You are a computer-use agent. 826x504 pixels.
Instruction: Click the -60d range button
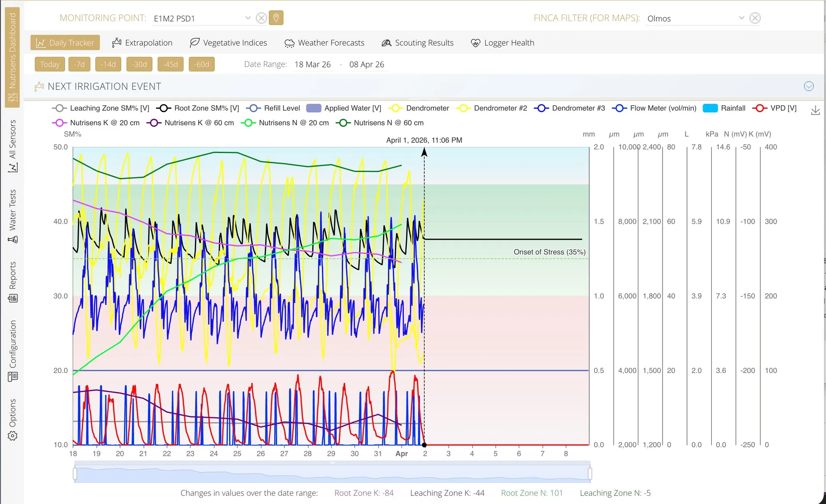click(x=202, y=65)
